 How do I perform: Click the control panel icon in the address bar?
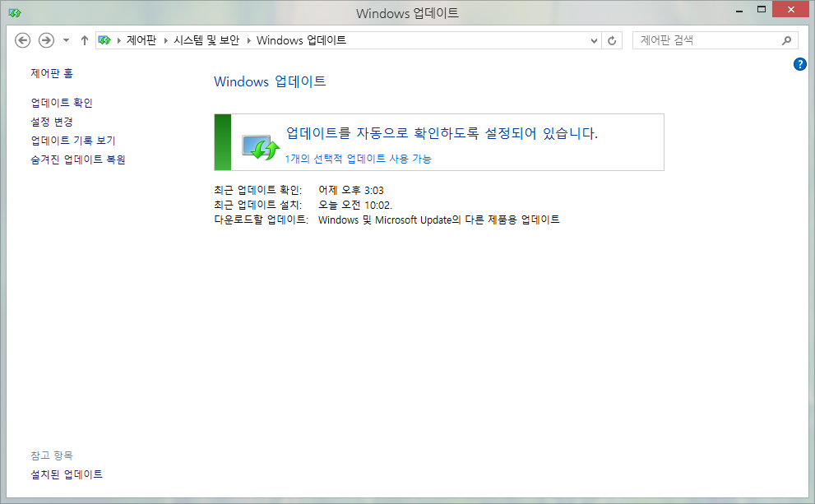pos(104,40)
